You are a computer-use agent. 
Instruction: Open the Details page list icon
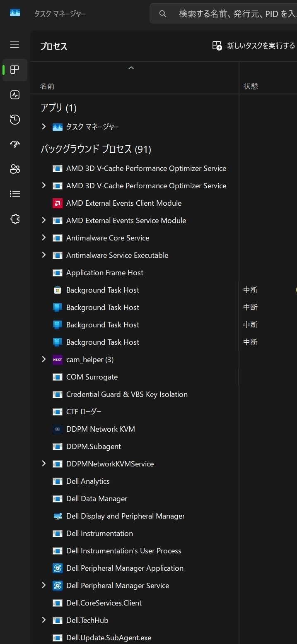point(15,194)
